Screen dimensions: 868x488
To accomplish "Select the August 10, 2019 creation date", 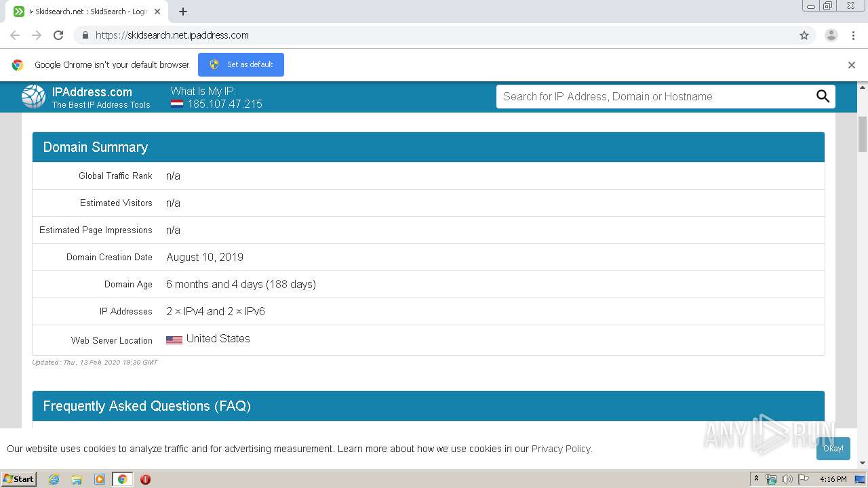I will (205, 257).
